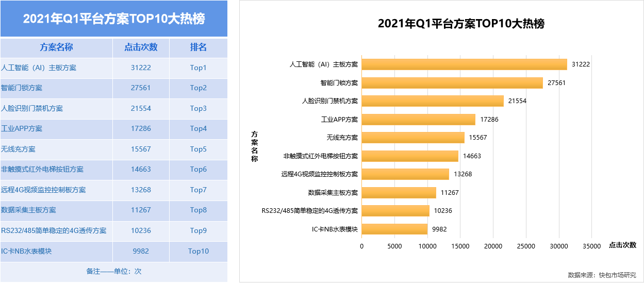
Task: Click table cell 远程4G视频监控控制板方案
Action: tap(57, 190)
